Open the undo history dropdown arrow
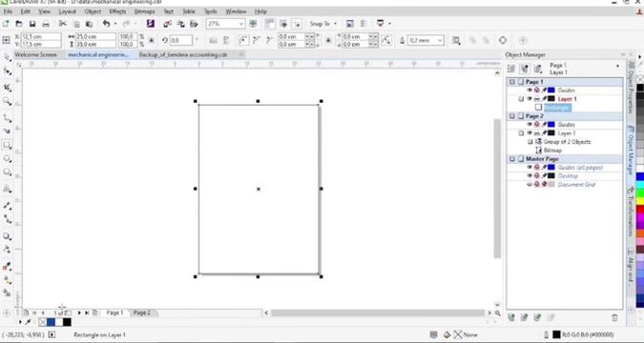Screen dimensions: 644x343 point(115,24)
